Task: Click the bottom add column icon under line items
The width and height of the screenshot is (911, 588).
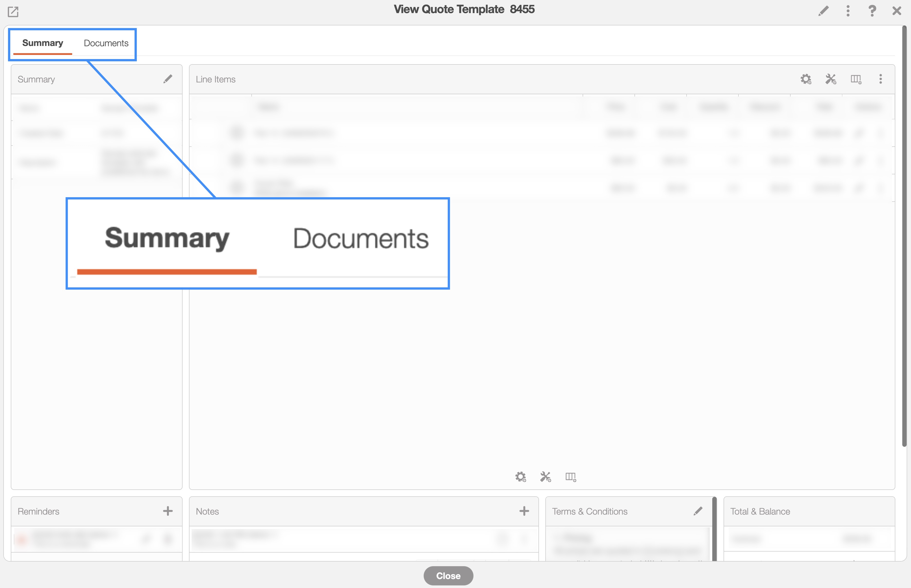Action: [x=571, y=477]
